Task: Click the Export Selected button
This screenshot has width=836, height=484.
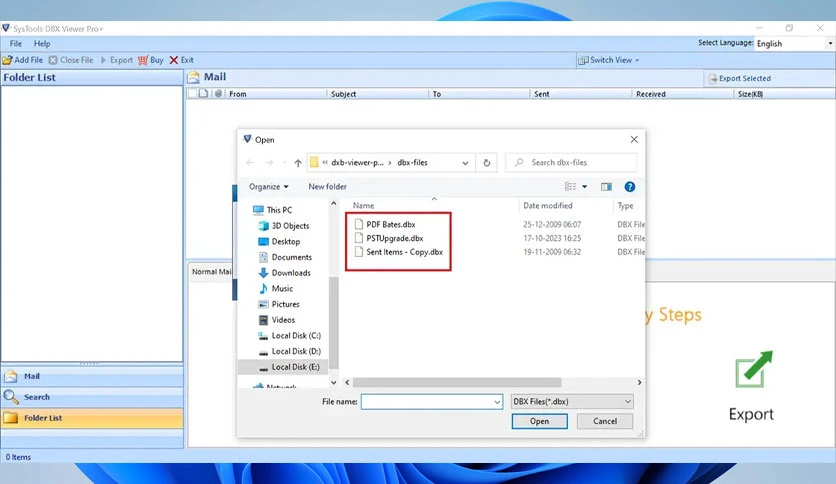Action: point(740,78)
